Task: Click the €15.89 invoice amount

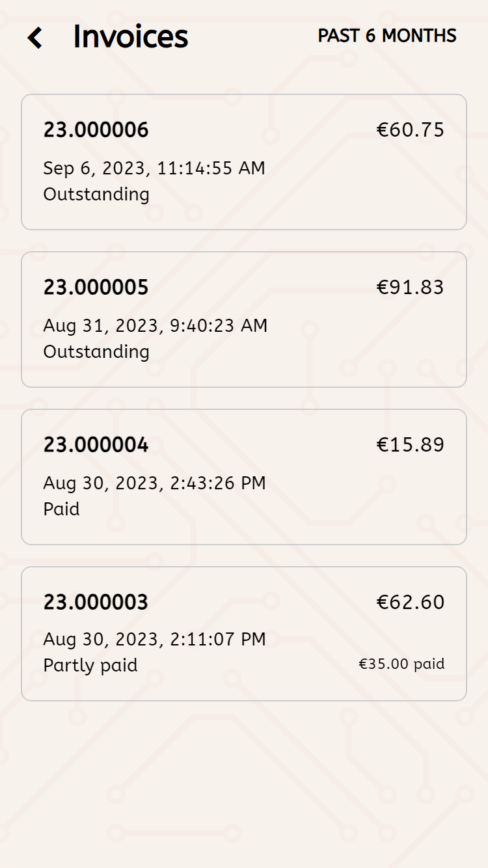Action: (x=411, y=445)
